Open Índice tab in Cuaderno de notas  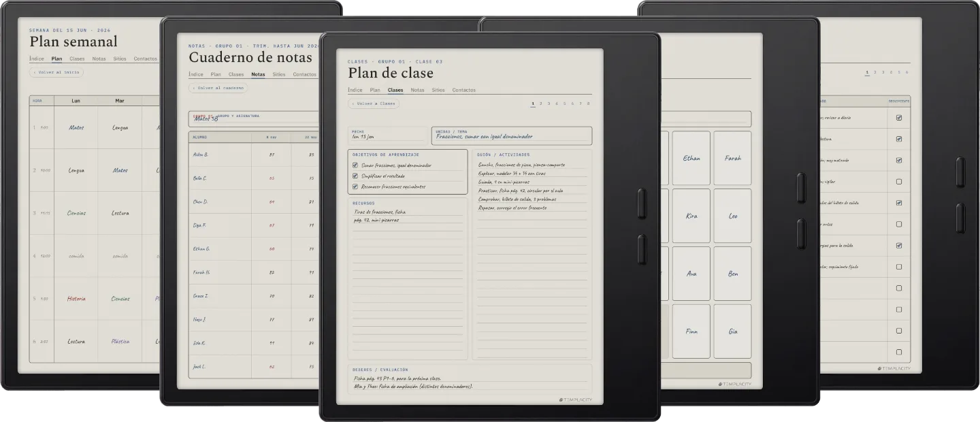(196, 74)
